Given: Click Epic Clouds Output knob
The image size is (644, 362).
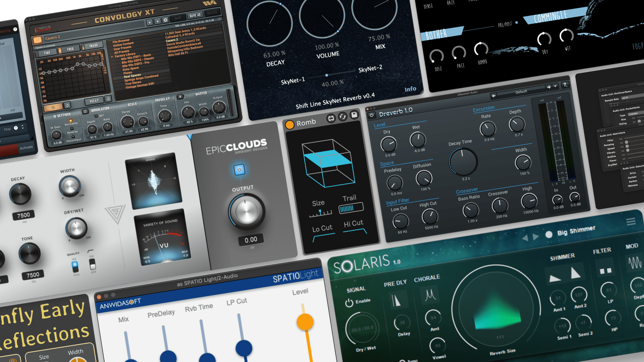Looking at the screenshot, I should tap(247, 212).
